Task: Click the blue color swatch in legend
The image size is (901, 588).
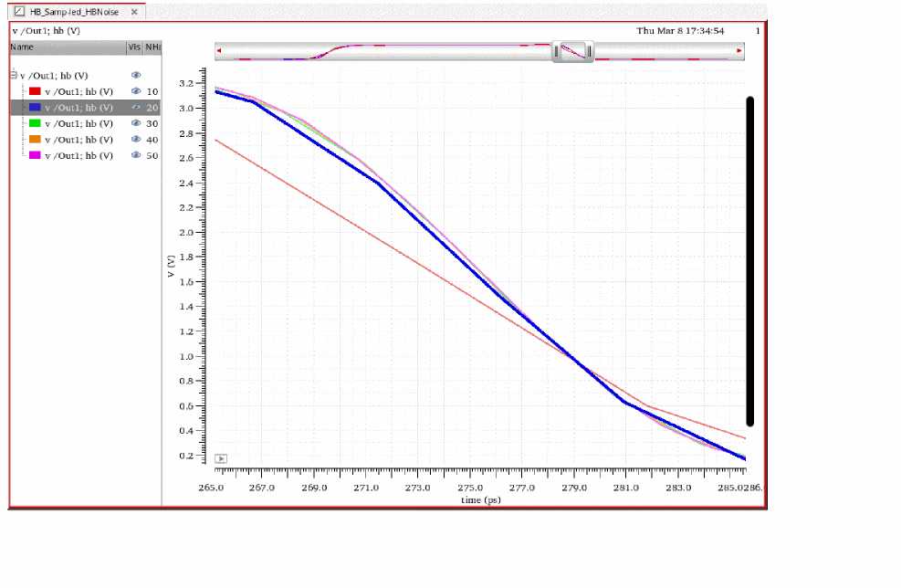Action: tap(35, 108)
